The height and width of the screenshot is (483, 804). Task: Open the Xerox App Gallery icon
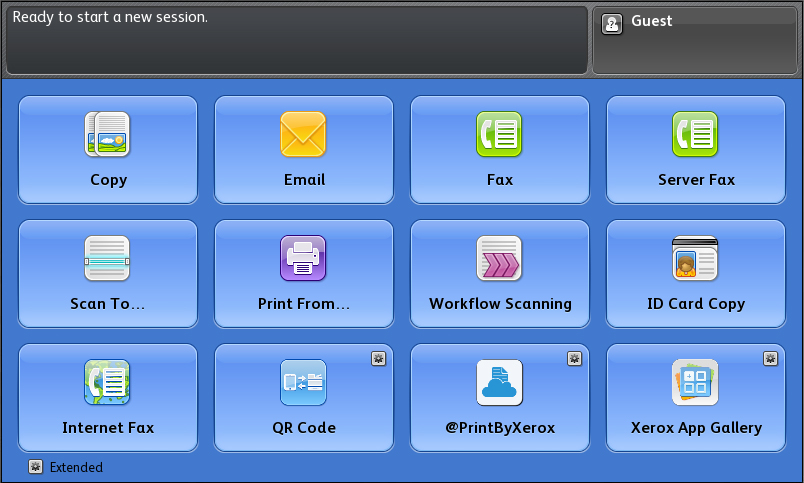696,382
